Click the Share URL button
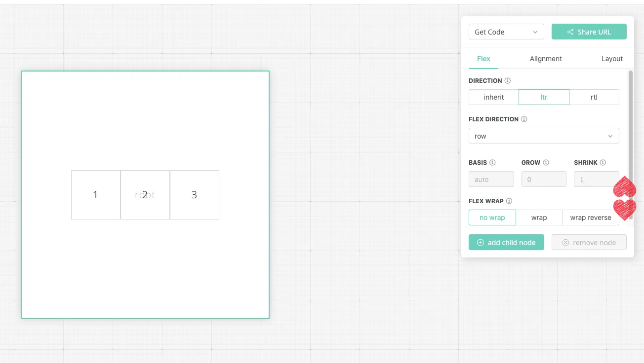Viewport: 644px width, 363px height. coord(589,32)
